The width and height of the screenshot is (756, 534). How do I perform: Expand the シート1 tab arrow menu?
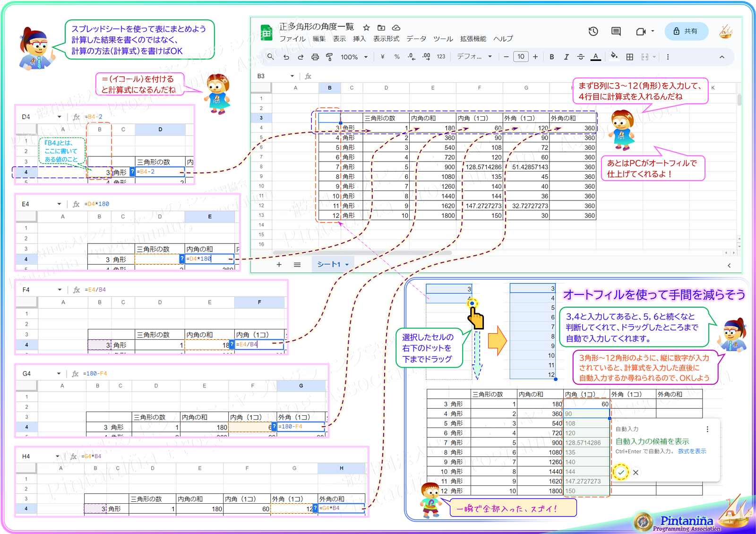pos(347,265)
